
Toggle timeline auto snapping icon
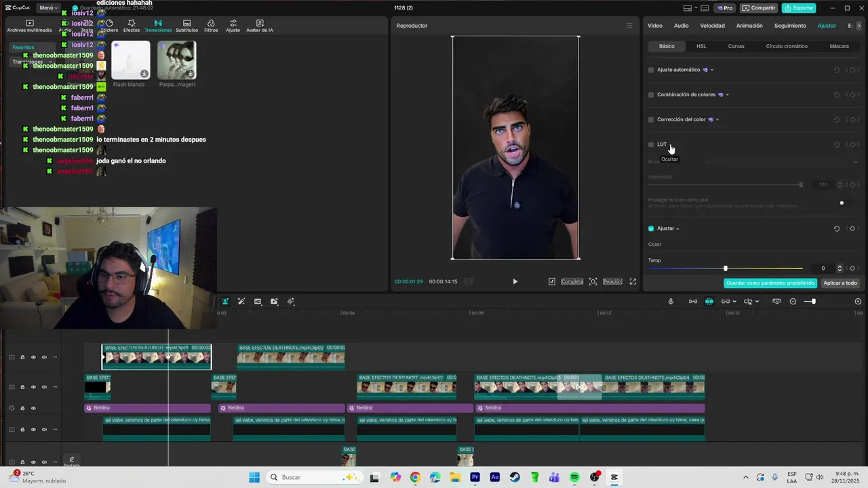tap(709, 302)
